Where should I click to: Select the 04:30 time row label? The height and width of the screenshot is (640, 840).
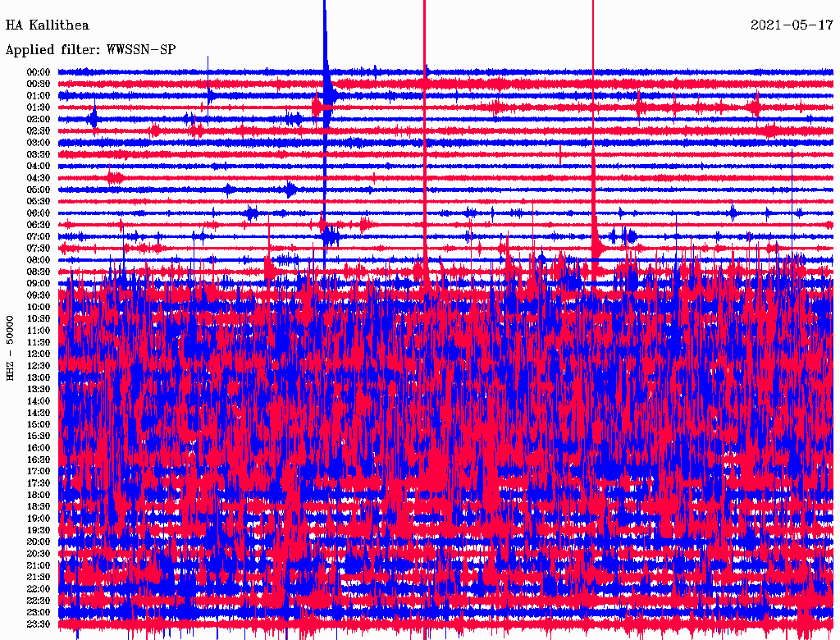pyautogui.click(x=39, y=178)
